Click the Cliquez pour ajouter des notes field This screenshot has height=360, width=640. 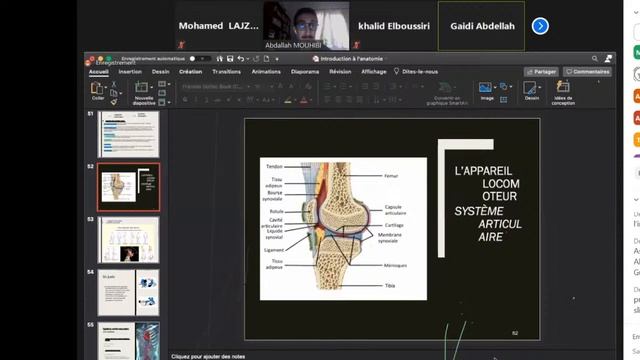pos(208,356)
